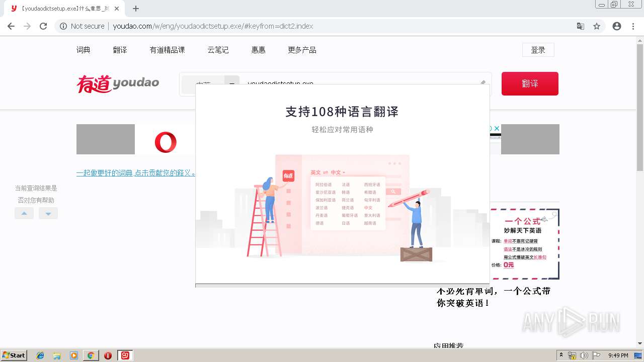Open the 翻译 navigation item
This screenshot has height=362, width=644.
tap(120, 50)
